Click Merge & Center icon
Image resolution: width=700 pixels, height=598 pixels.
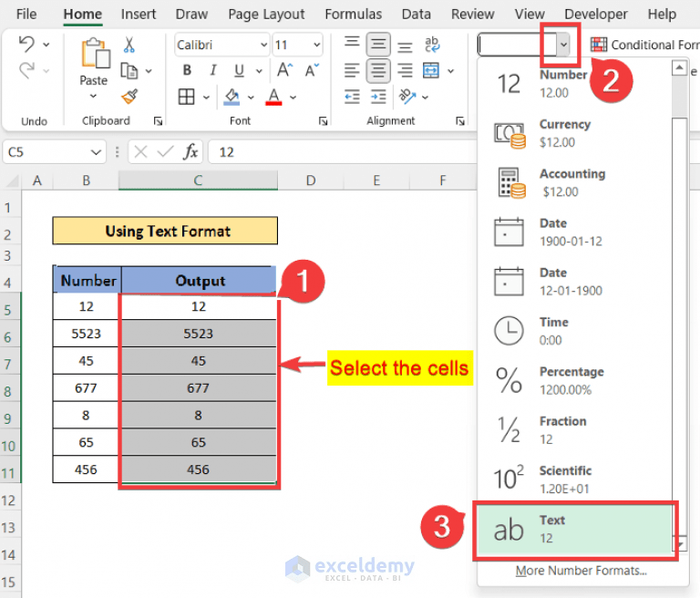coord(431,70)
